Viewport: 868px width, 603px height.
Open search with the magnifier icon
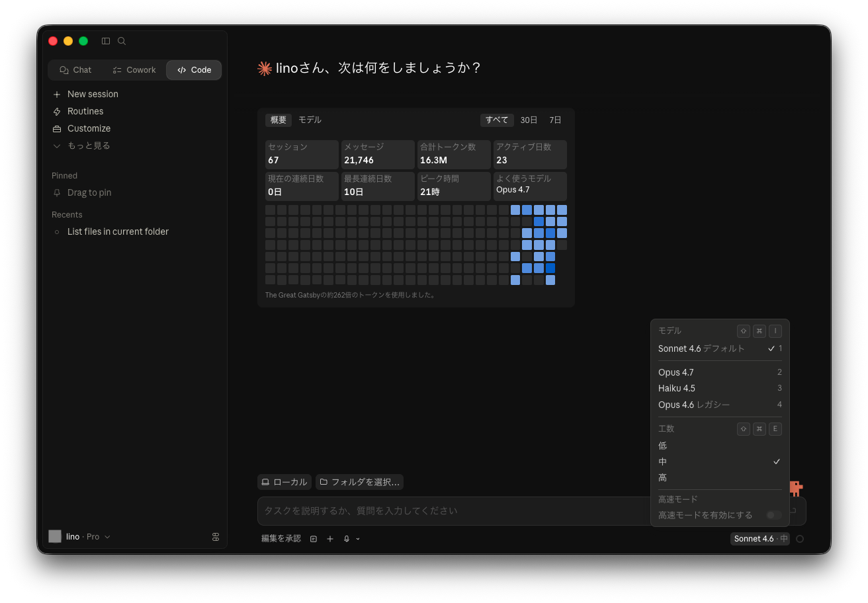click(x=122, y=41)
